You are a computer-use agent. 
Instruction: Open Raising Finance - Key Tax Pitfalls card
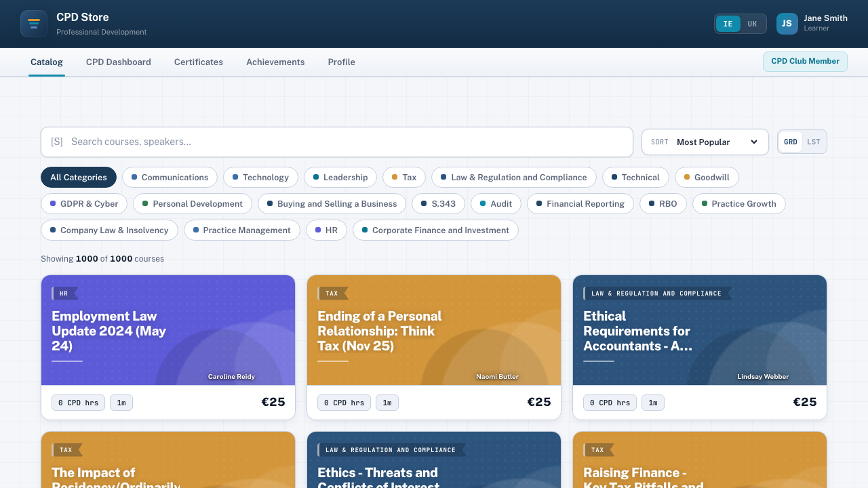[700, 460]
